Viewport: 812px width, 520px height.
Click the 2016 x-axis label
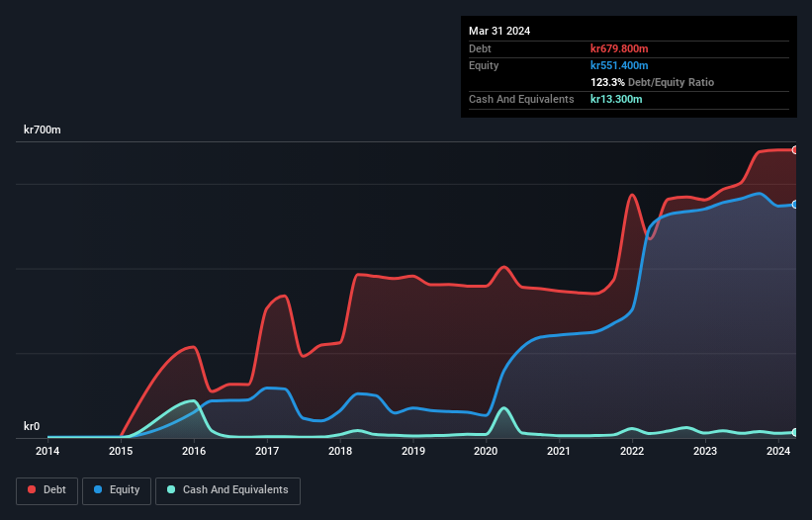pos(194,451)
